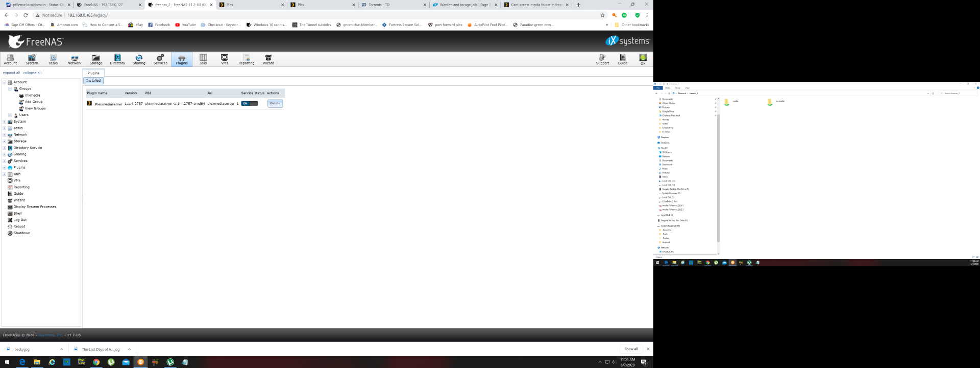Open Chrome from Windows taskbar

click(x=96, y=362)
